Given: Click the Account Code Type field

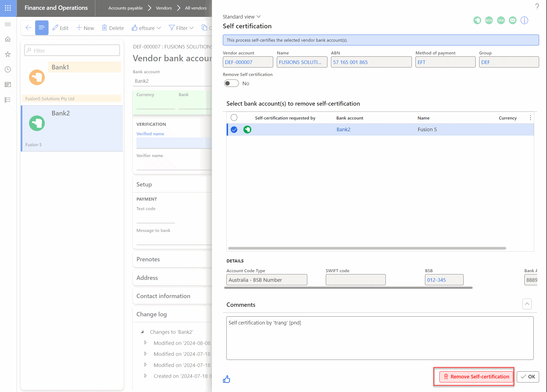Looking at the screenshot, I should pyautogui.click(x=267, y=280).
